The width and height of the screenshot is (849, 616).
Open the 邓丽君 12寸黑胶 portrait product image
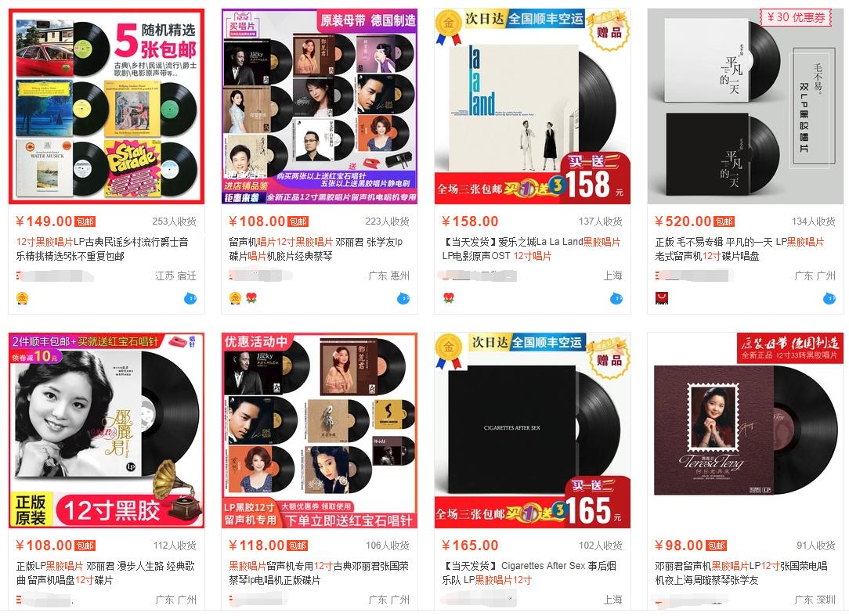pos(107,430)
